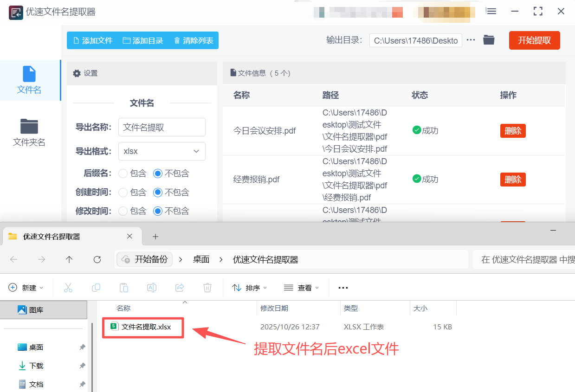The image size is (575, 392).
Task: Delete the 今日会议安排.pdf row
Action: pyautogui.click(x=513, y=131)
